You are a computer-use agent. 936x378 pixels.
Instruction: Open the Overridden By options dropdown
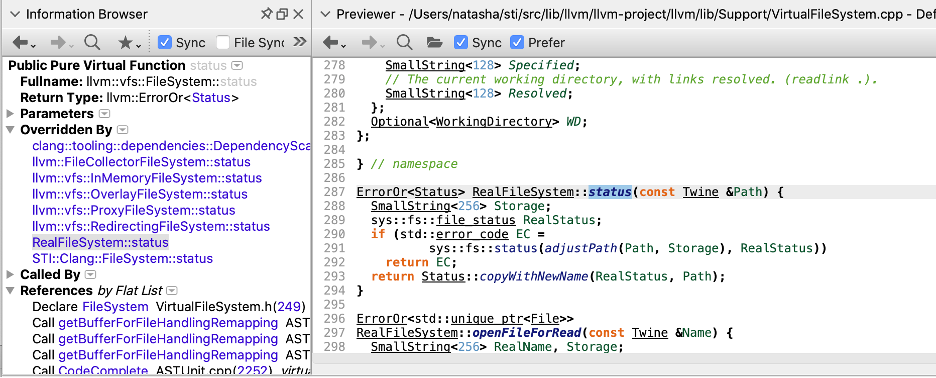click(x=122, y=130)
